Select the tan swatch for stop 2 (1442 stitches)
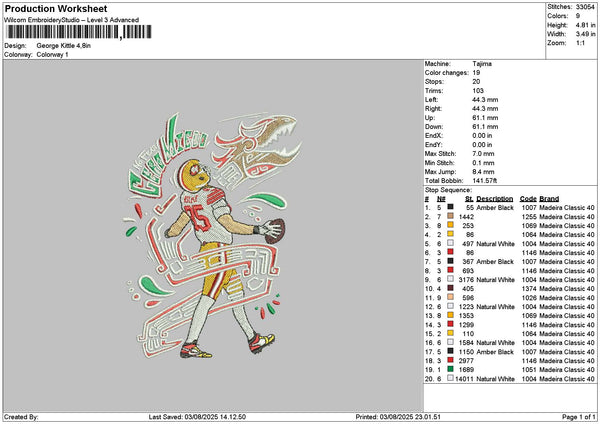The width and height of the screenshot is (600, 424). [450, 217]
